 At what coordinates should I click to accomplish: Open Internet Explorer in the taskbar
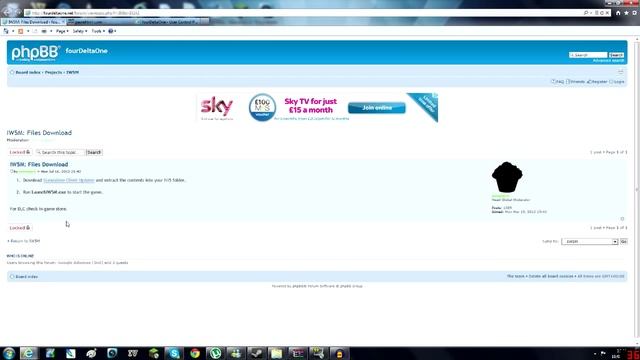point(29,353)
